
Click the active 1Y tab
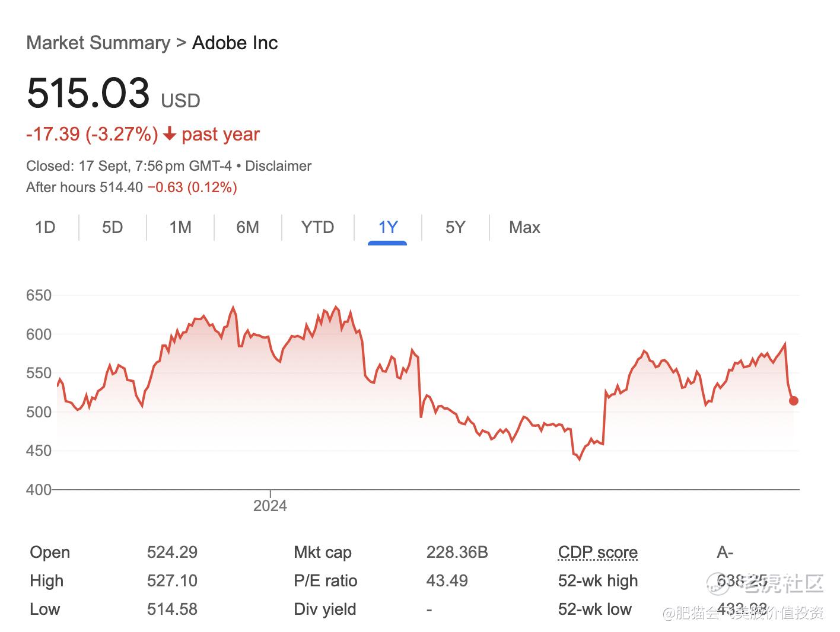[387, 228]
